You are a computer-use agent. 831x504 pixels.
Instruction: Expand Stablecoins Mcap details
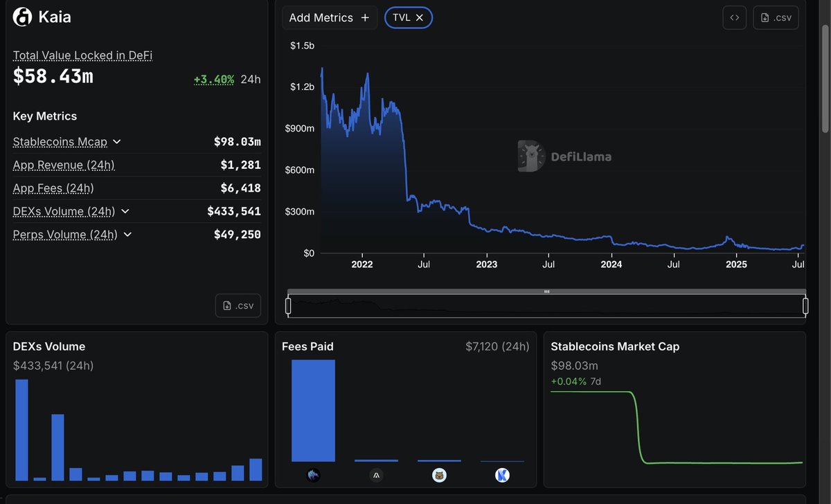coord(117,142)
